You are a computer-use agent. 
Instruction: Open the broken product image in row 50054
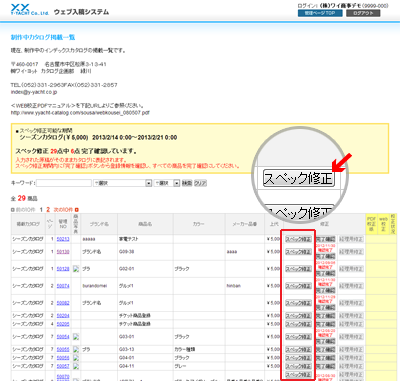(76, 337)
